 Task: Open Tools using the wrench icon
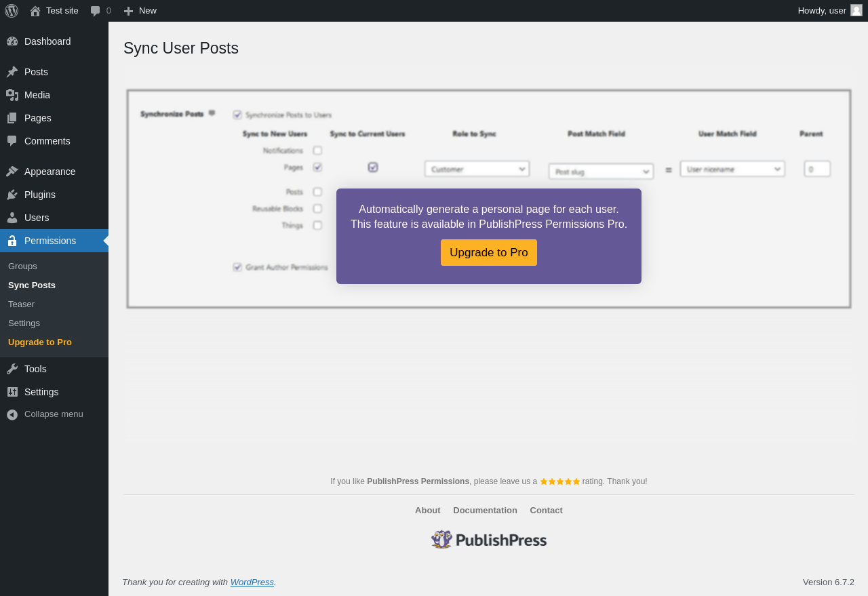click(x=12, y=369)
